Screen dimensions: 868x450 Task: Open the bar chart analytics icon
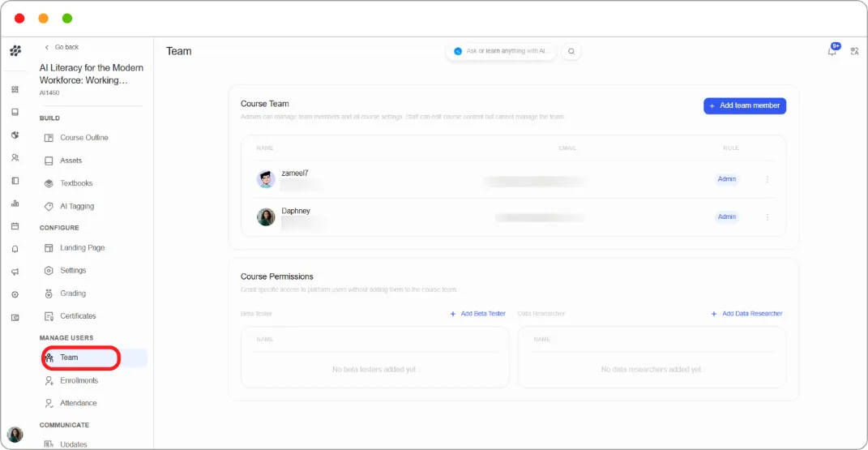pyautogui.click(x=15, y=204)
